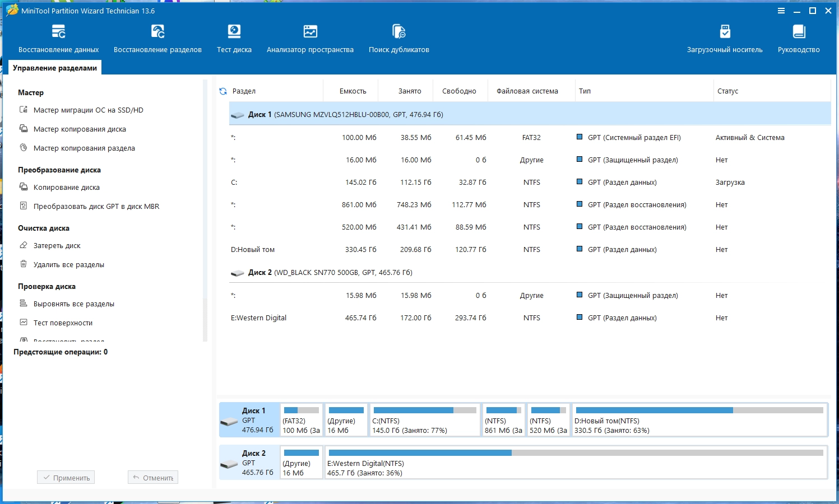839x504 pixels.
Task: Open Анализатор пространства
Action: click(310, 38)
